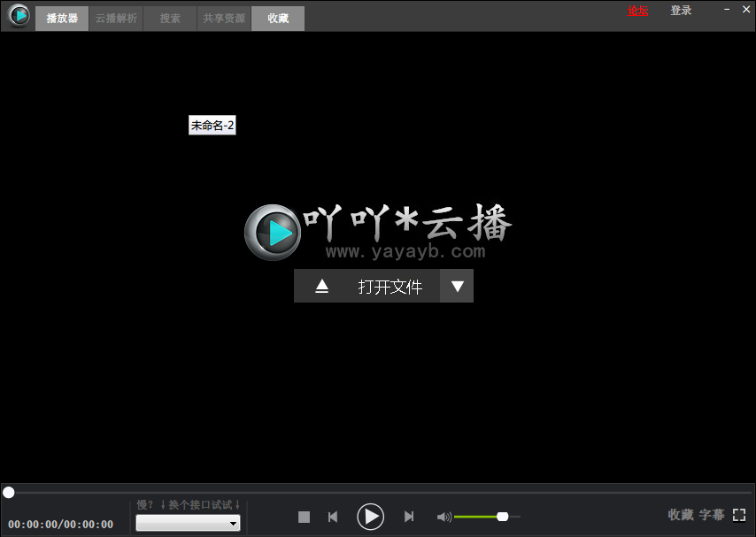Click the 登录 login button

pyautogui.click(x=681, y=11)
